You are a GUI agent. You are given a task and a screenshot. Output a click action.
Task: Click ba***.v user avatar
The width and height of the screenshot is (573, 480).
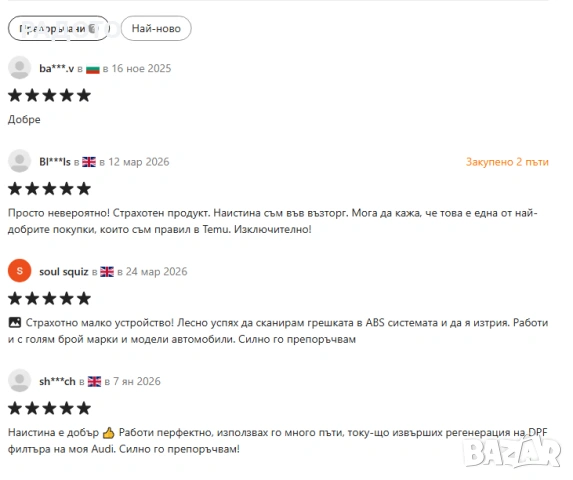coord(19,68)
